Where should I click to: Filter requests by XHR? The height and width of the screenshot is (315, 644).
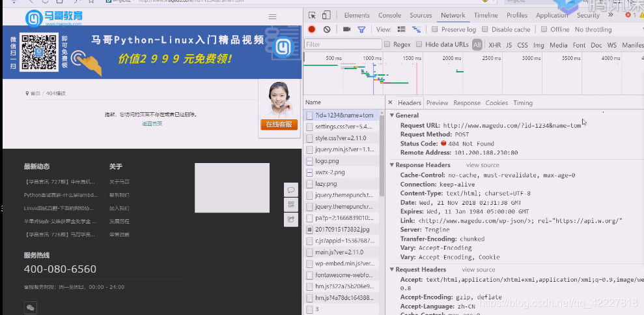click(494, 45)
